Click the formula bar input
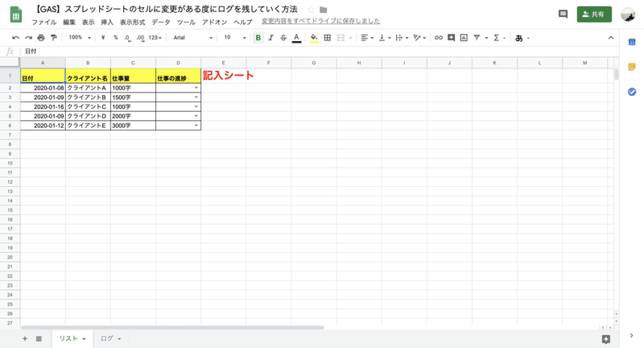Image resolution: width=644 pixels, height=348 pixels. pos(320,52)
